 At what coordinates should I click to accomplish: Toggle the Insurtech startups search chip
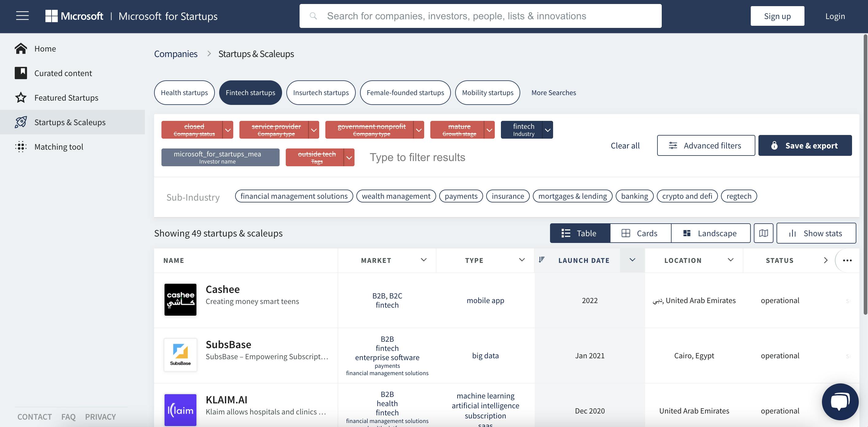tap(321, 93)
